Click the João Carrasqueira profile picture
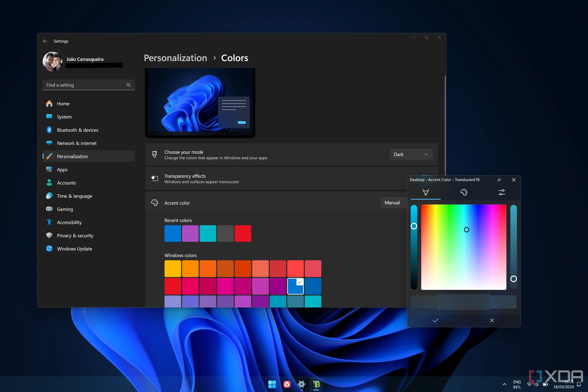Image resolution: width=588 pixels, height=392 pixels. click(53, 61)
